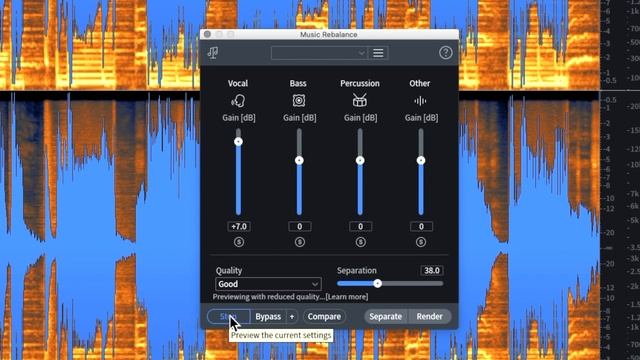640x360 pixels.
Task: Open the preset dropdown
Action: [x=319, y=53]
